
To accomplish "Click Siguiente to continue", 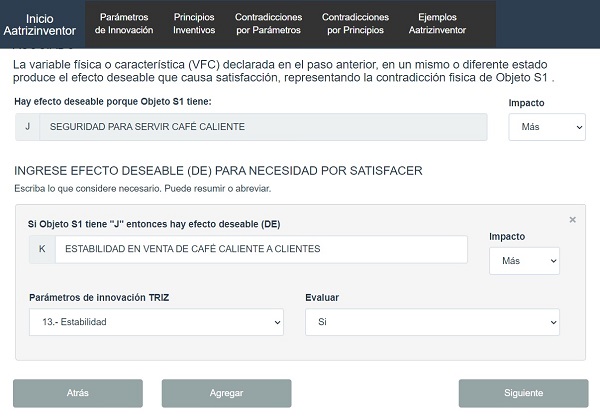I will 523,393.
